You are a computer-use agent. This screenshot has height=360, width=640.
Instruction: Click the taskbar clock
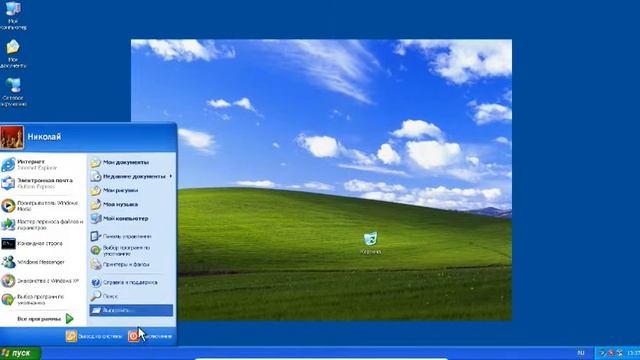[633, 353]
